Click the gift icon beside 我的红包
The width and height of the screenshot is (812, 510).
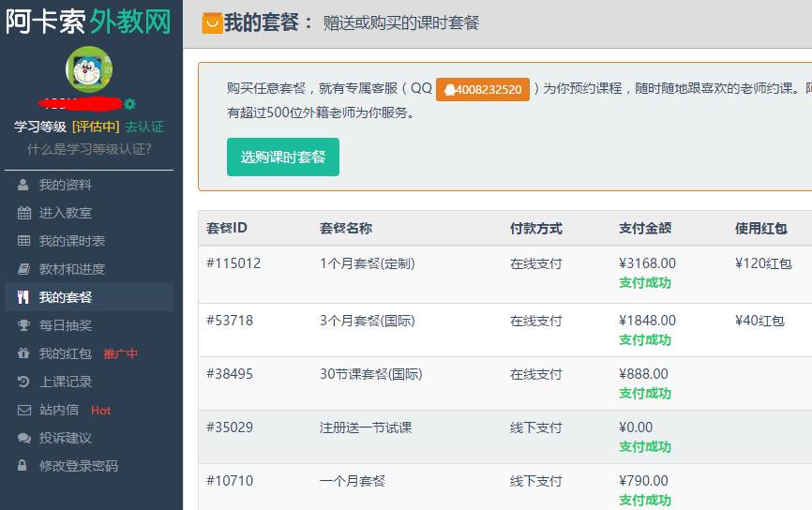click(23, 353)
